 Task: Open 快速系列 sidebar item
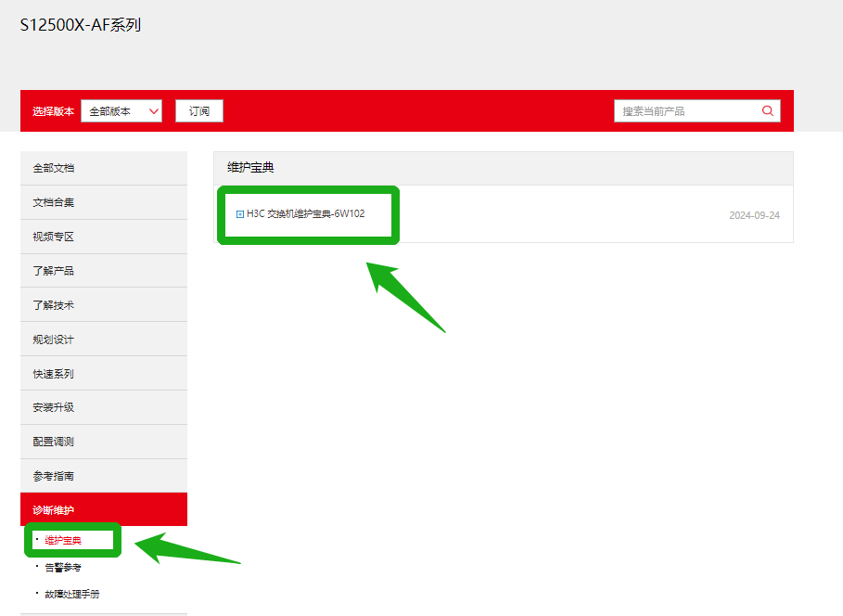(x=104, y=373)
